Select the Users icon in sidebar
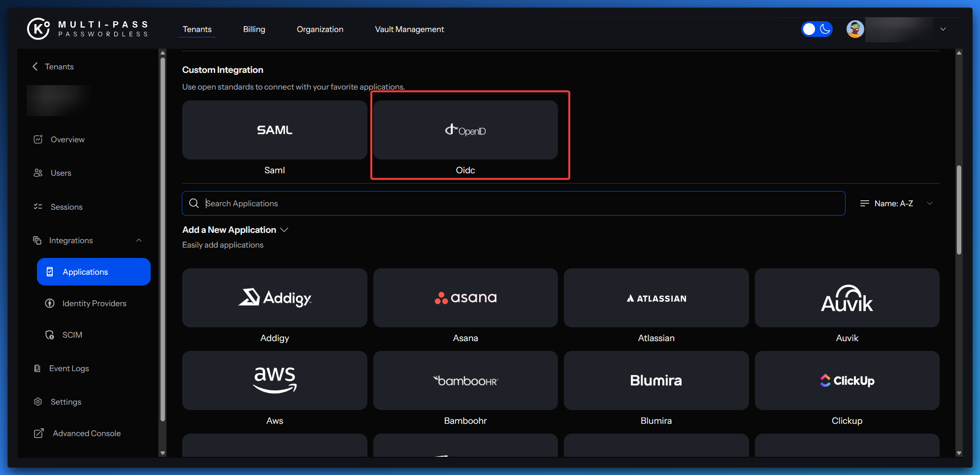Image resolution: width=980 pixels, height=475 pixels. [38, 173]
